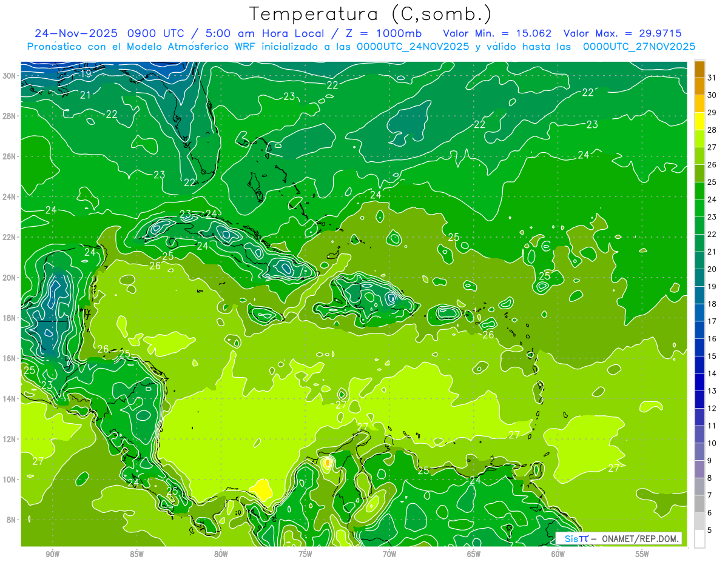Click the initialization time "0000UTC_24NOV2025"
Screen dimensions: 728x562
point(413,46)
